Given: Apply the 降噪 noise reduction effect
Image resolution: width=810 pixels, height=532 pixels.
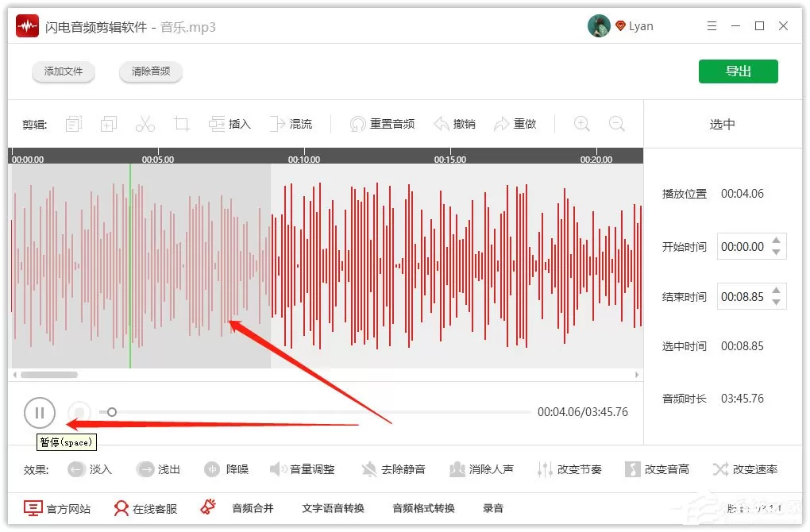Looking at the screenshot, I should pyautogui.click(x=212, y=469).
